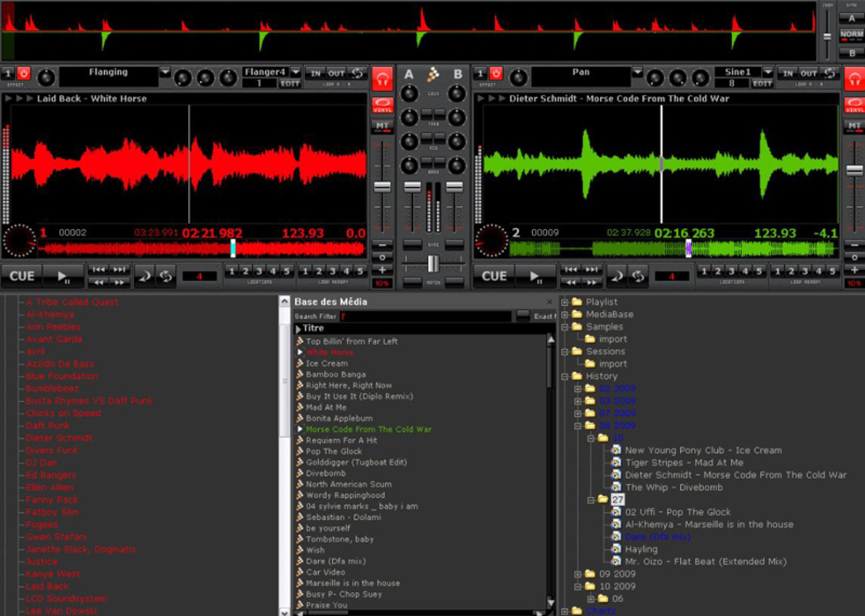Toggle headphone cue on deck 2
This screenshot has height=616, width=865.
(854, 79)
